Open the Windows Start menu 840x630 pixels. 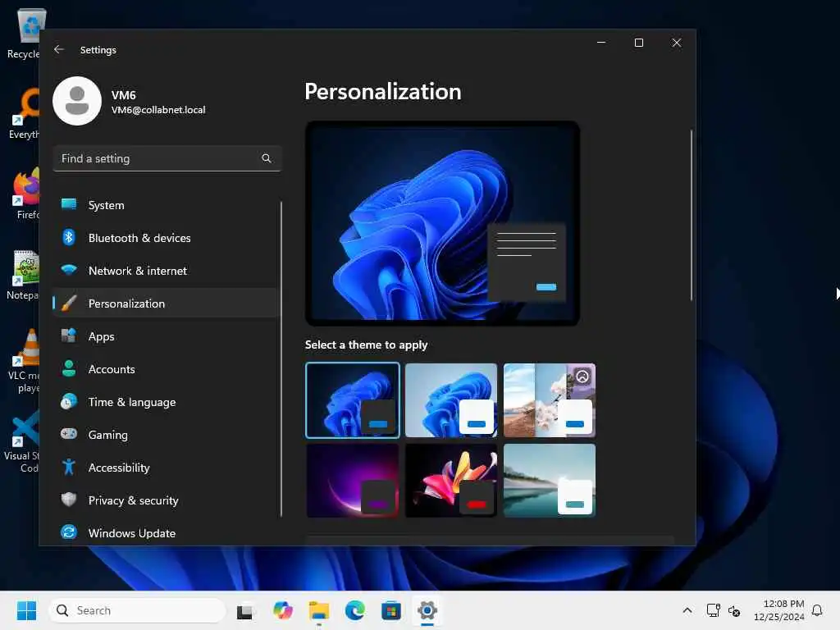click(26, 610)
